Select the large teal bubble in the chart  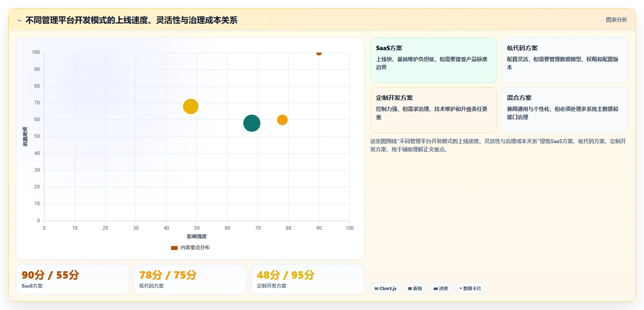click(x=252, y=123)
